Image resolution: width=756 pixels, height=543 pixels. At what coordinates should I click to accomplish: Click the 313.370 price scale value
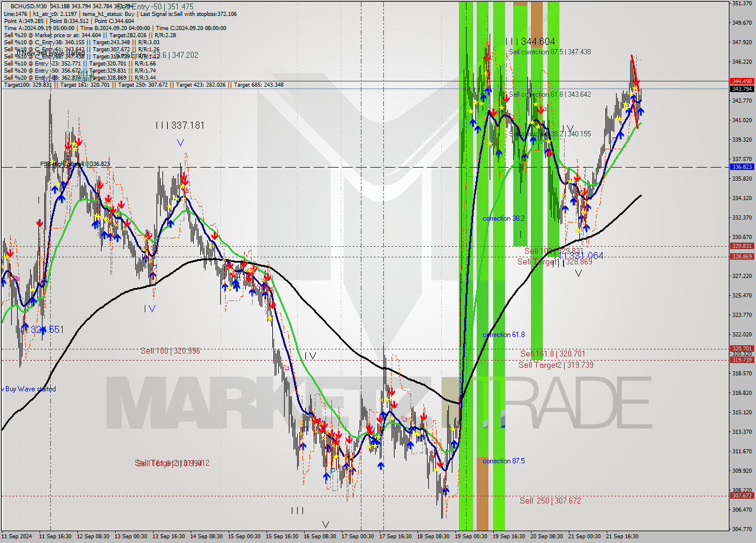[742, 431]
